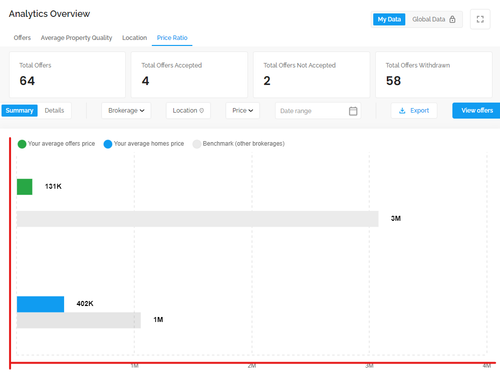500x382 pixels.
Task: Click the Date range input field
Action: [x=318, y=111]
